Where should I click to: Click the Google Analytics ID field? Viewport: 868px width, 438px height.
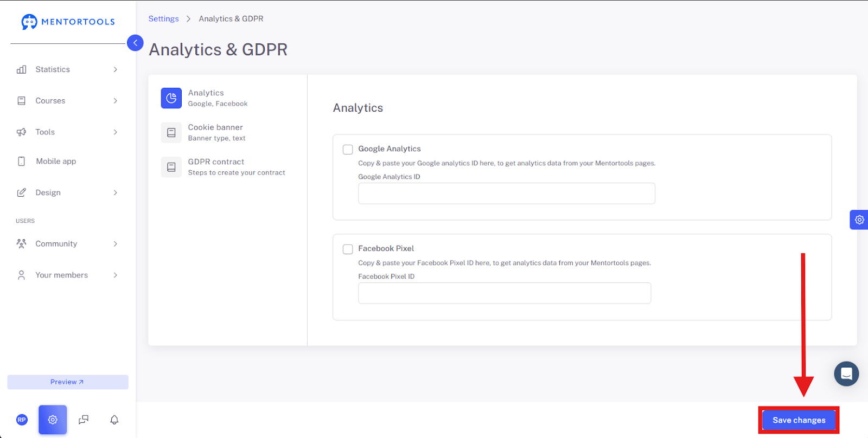pos(507,194)
